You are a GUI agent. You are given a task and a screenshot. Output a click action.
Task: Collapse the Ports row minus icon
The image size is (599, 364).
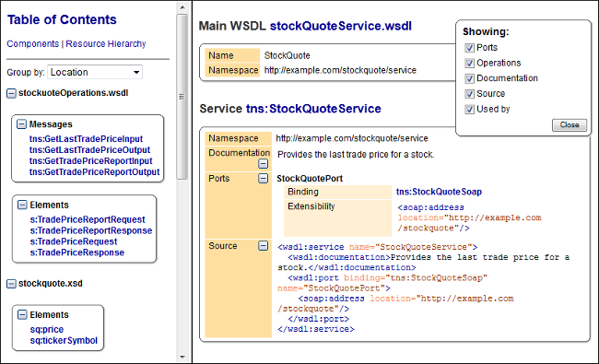point(264,179)
